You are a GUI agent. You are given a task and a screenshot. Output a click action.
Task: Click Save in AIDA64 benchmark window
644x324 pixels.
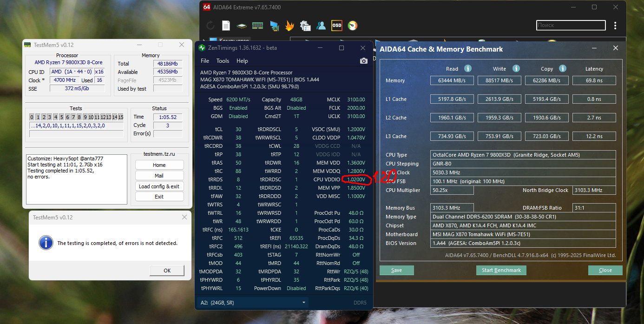[x=396, y=270]
